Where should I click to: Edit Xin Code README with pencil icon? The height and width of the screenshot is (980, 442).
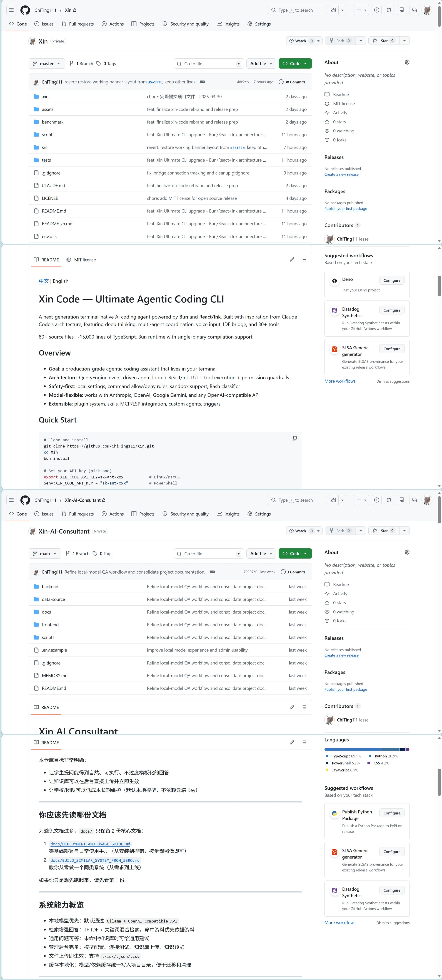click(x=292, y=259)
